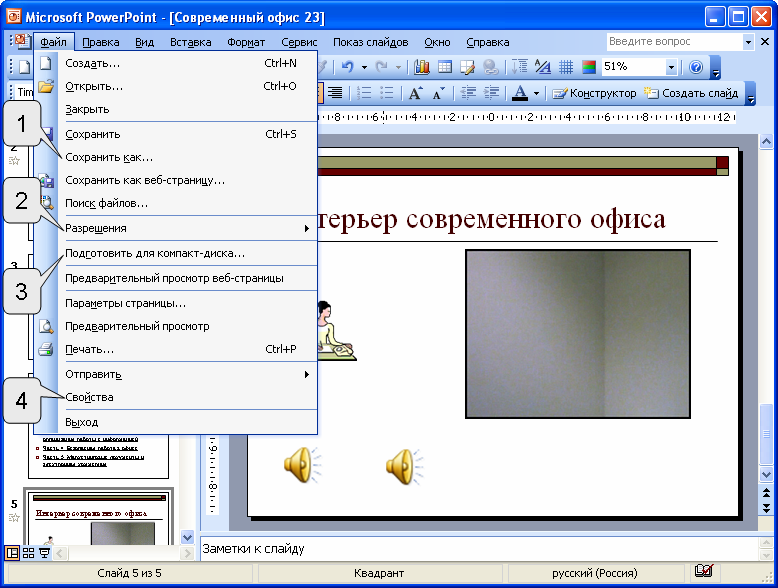Click the Increase Indent icon
This screenshot has width=778, height=588.
click(x=491, y=93)
